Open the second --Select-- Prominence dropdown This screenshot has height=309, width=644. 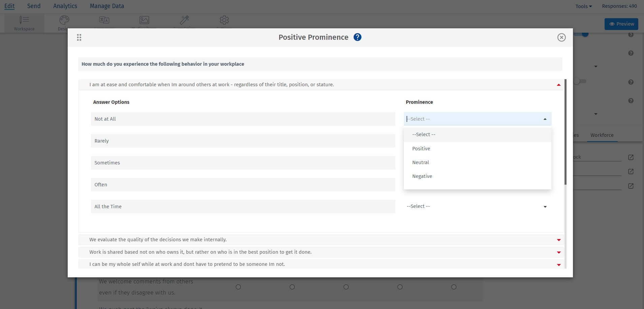(x=477, y=206)
